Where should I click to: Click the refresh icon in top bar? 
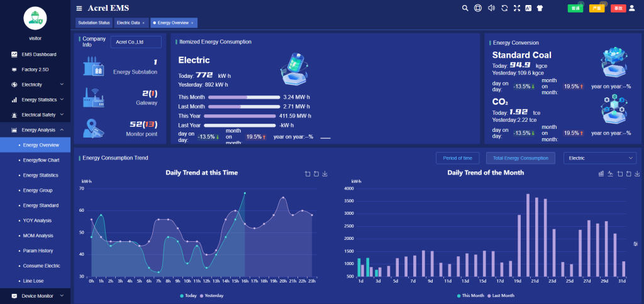[x=504, y=8]
